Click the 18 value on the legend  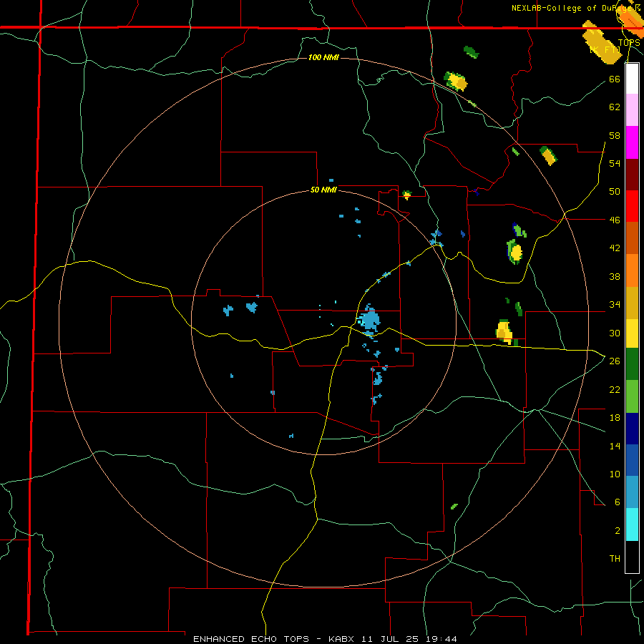[615, 418]
